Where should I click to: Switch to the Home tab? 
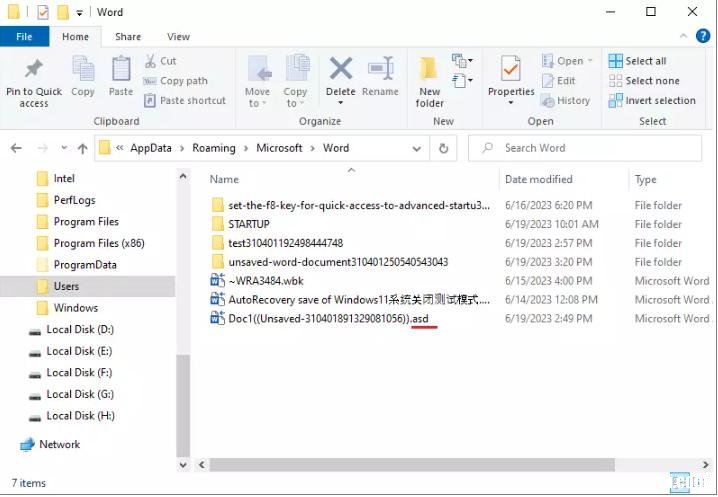(x=76, y=37)
